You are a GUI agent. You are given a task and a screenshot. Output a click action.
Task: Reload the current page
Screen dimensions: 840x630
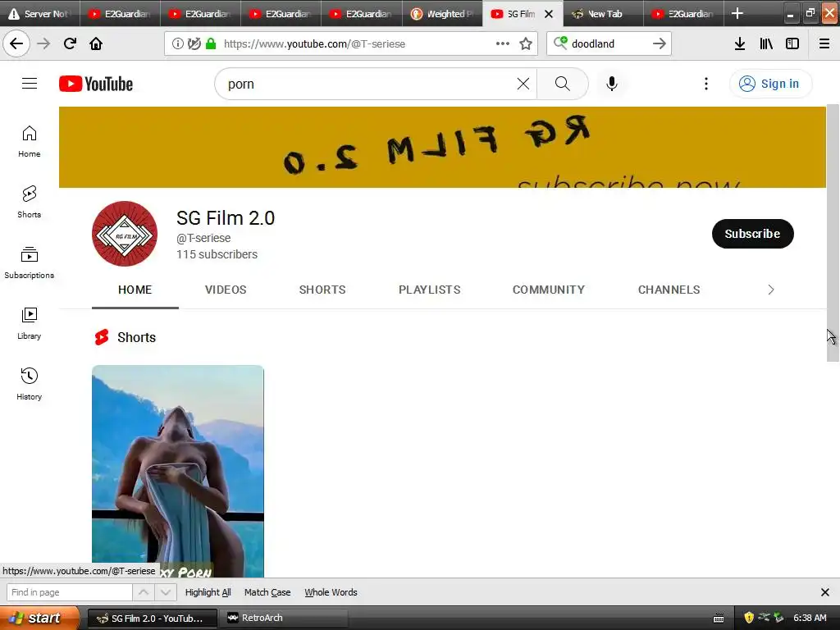coord(70,43)
